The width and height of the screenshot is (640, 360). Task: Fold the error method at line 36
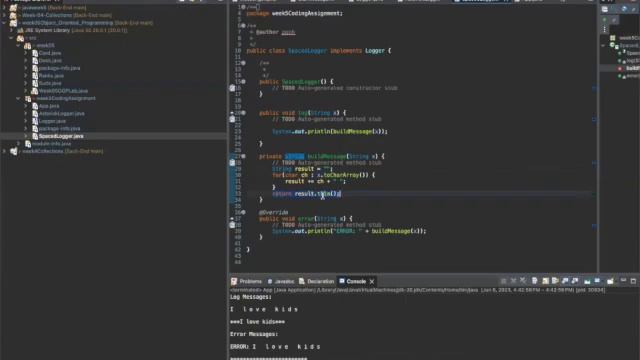pyautogui.click(x=244, y=212)
